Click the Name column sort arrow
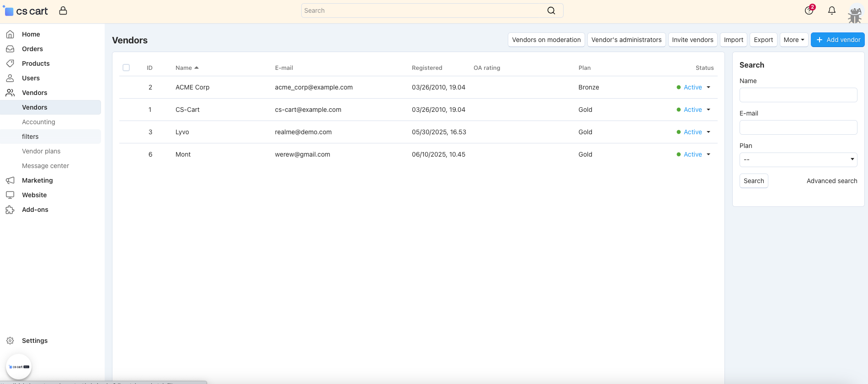868x384 pixels. pos(197,68)
